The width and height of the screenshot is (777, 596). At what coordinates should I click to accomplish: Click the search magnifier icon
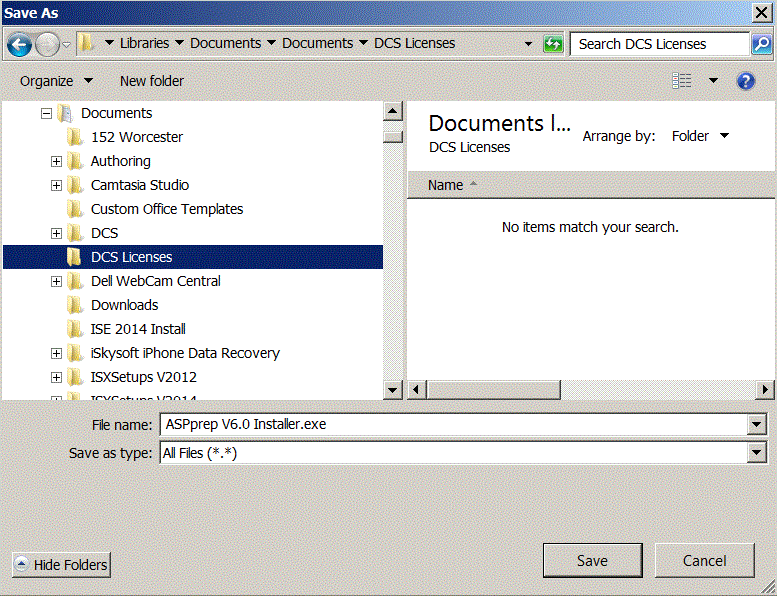762,44
